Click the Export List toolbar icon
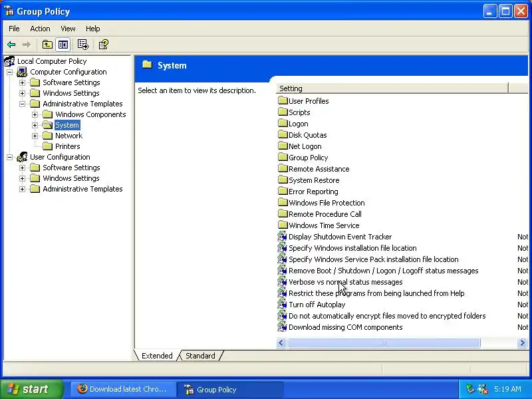 tap(82, 45)
